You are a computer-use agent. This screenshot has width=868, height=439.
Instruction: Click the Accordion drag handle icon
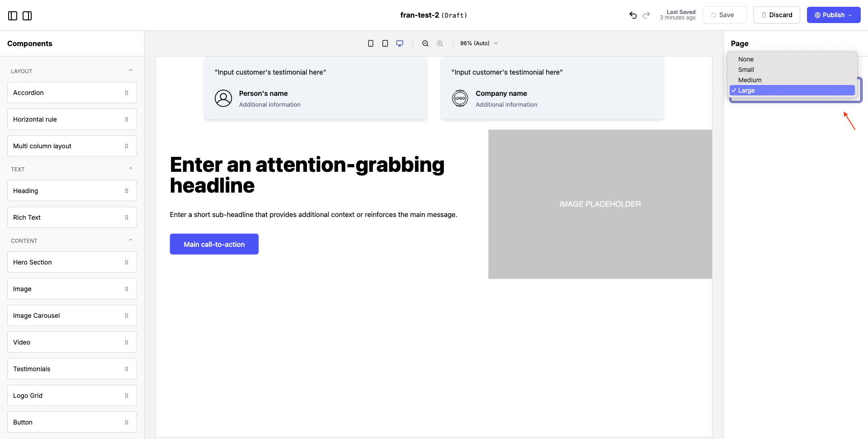click(127, 93)
